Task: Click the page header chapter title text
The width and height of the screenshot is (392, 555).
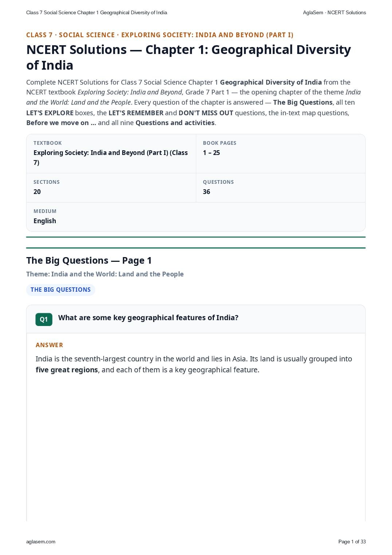Action: [97, 12]
